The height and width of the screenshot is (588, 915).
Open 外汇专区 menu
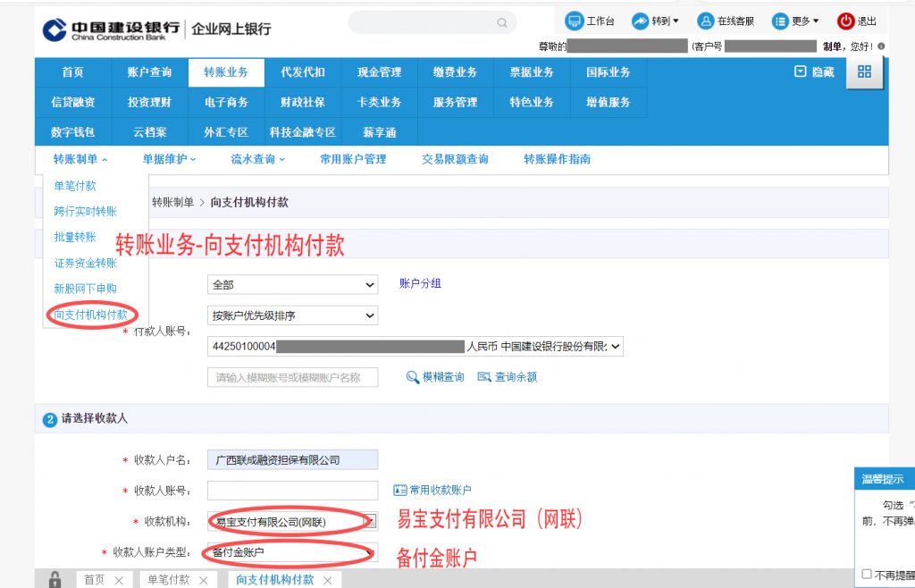coord(226,132)
